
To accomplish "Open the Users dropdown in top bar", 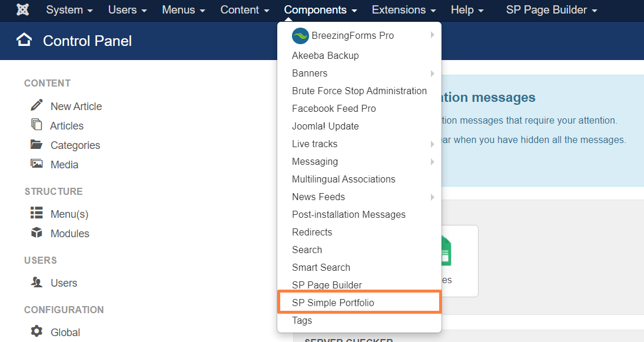I will coord(127,10).
